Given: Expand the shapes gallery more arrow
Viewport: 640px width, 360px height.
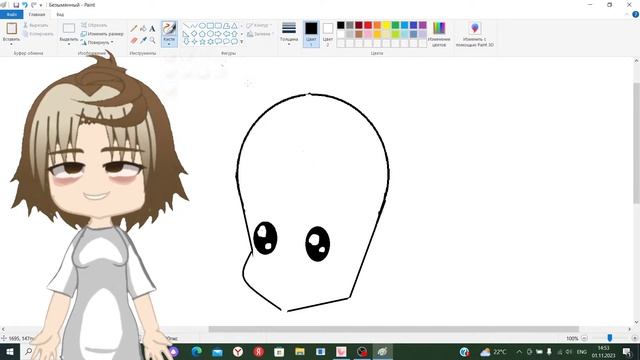Looking at the screenshot, I should (x=242, y=42).
